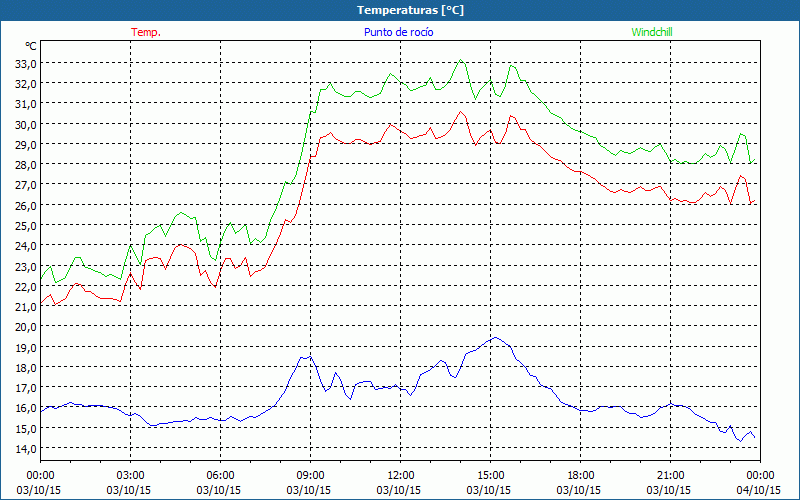Click the '20,0' y-axis value
800x500 pixels.
(26, 328)
